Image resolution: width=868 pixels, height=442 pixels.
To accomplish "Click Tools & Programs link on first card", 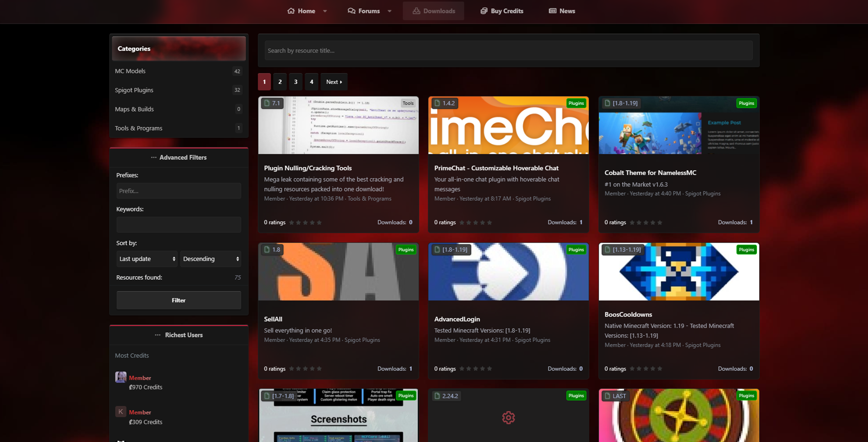I will coord(370,198).
